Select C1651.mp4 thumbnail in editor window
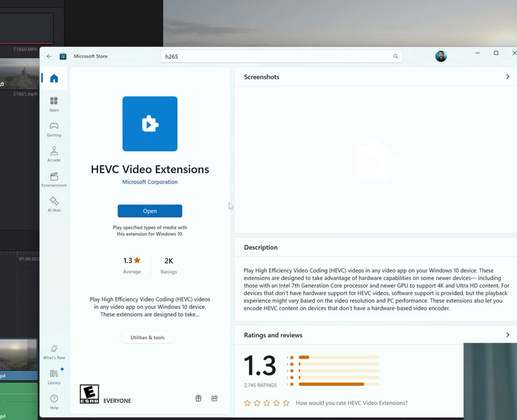517x420 pixels. pos(19,74)
